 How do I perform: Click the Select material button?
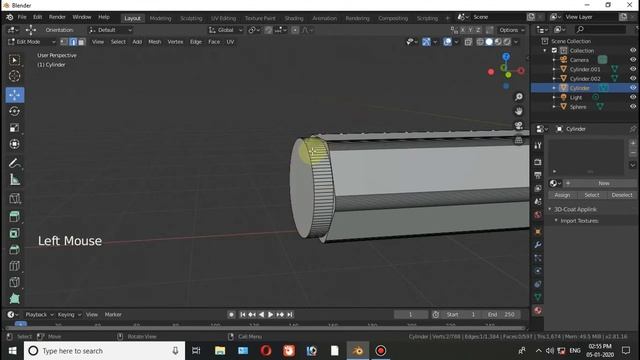point(591,195)
